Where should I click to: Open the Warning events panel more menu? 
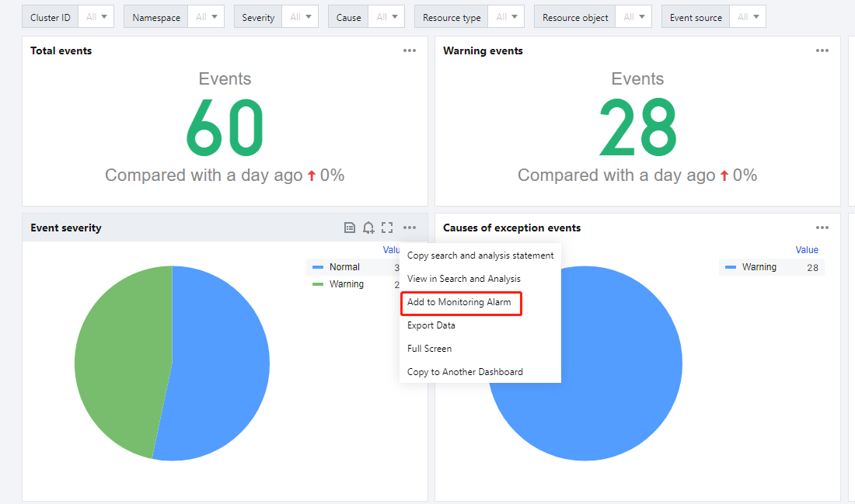[x=822, y=50]
